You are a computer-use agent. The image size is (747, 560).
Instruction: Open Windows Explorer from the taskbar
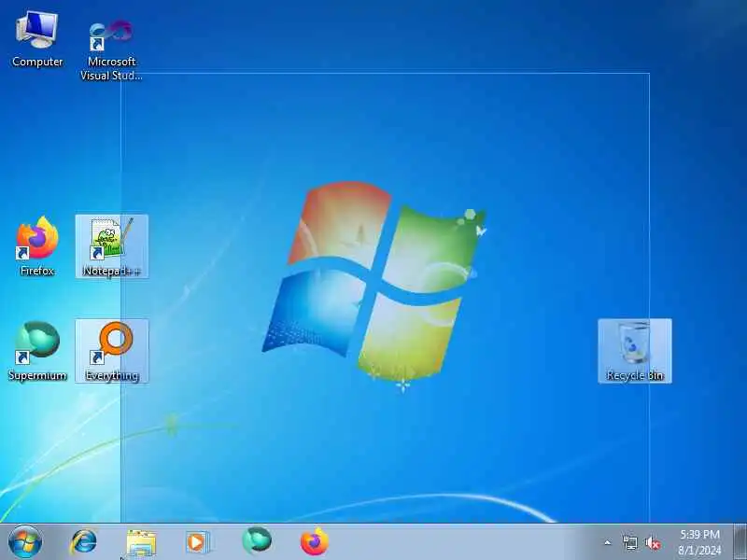click(141, 543)
